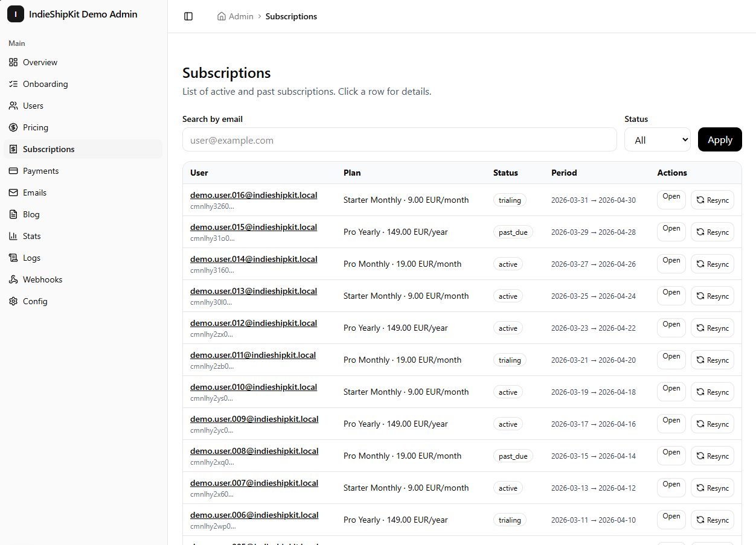Open demo.user.012 email link
Image resolution: width=756 pixels, height=545 pixels.
click(x=254, y=323)
